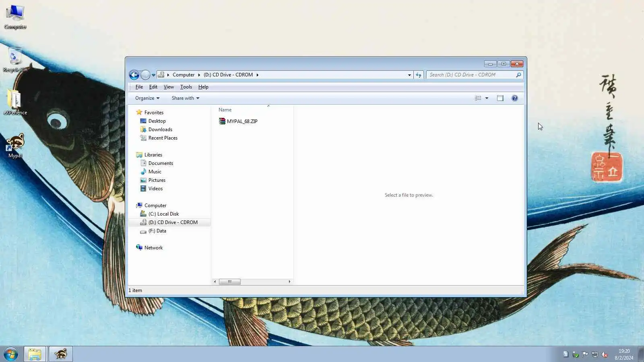644x362 pixels.
Task: Click the Action Center flag tray icon
Action: pyautogui.click(x=585, y=354)
